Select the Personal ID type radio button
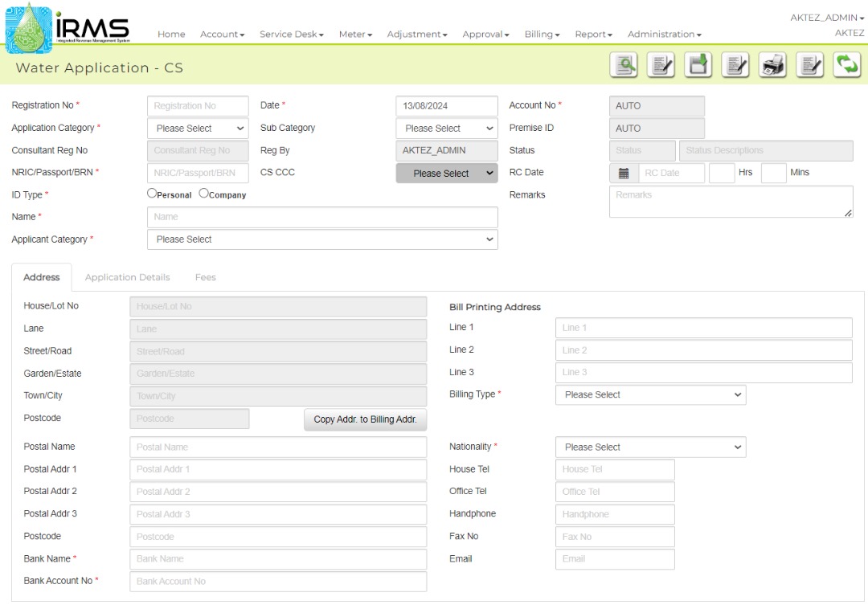The width and height of the screenshot is (868, 609). tap(152, 193)
